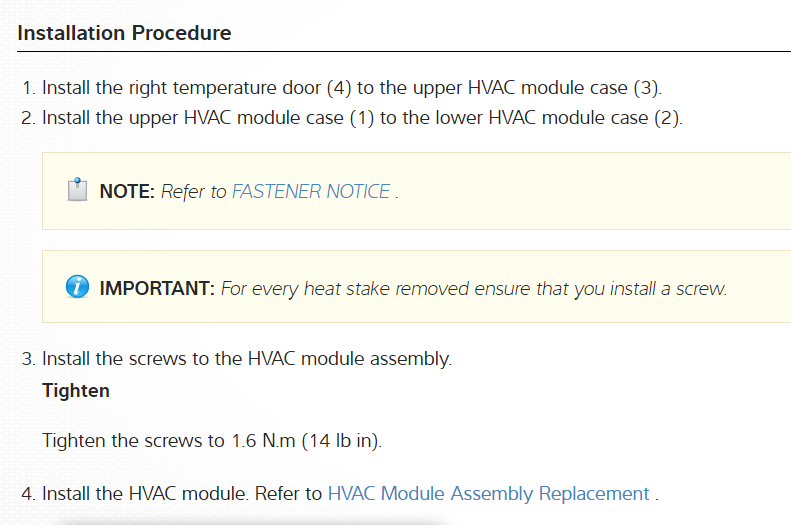Click callout number (3) in step 1

click(x=648, y=87)
